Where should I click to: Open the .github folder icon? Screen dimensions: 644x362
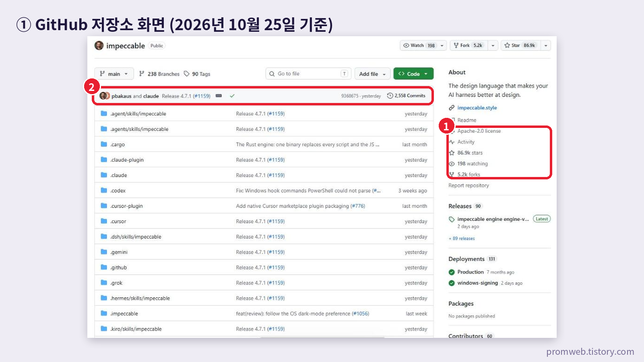(104, 267)
